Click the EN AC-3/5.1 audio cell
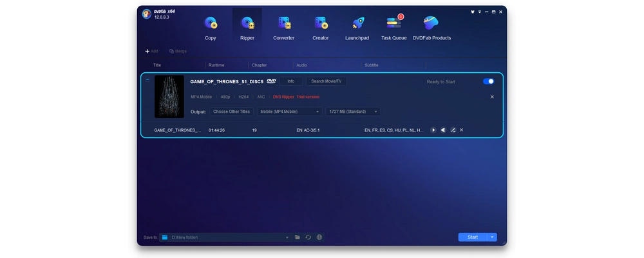The image size is (644, 258). coord(308,130)
